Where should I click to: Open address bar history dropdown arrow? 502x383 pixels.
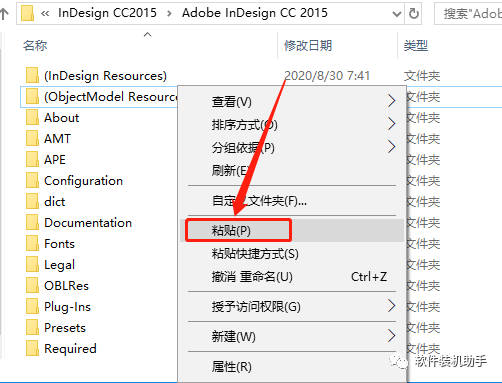click(397, 14)
